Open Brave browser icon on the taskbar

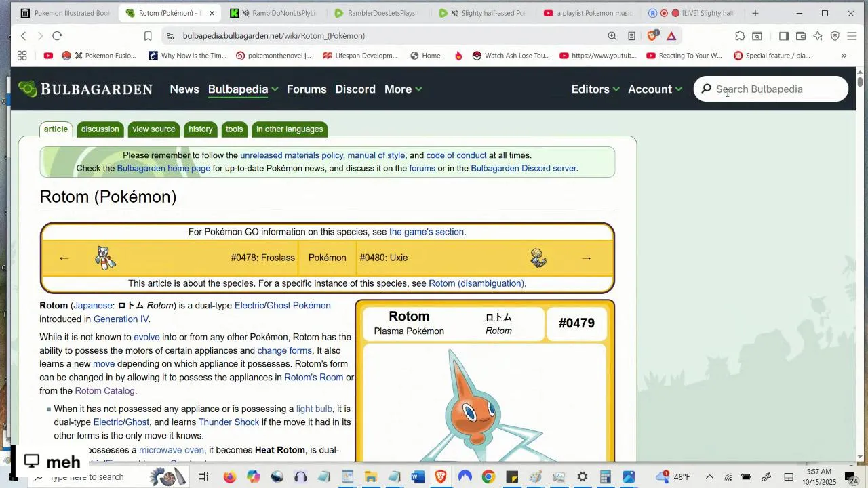441,477
